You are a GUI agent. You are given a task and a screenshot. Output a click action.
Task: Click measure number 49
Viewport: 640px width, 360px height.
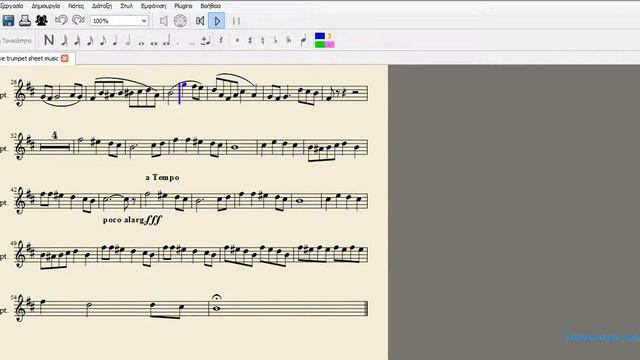coord(14,243)
